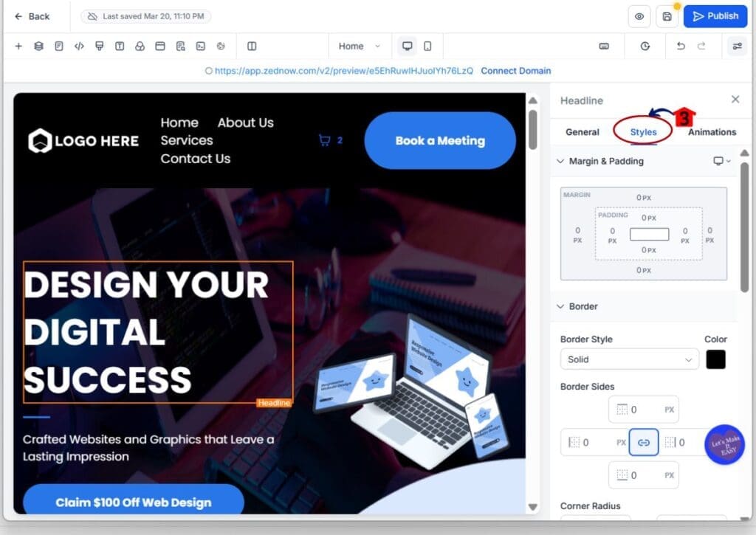Click the save floppy disk icon
This screenshot has height=535, width=756.
pyautogui.click(x=667, y=16)
